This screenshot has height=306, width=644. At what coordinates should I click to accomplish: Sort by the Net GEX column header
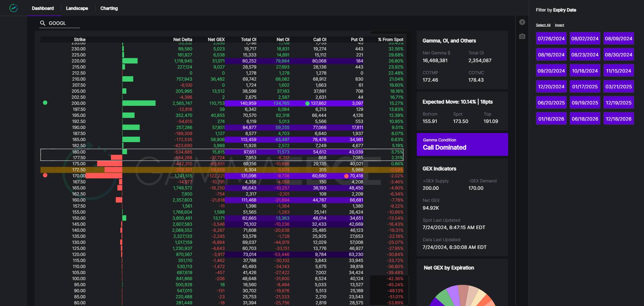(x=216, y=40)
